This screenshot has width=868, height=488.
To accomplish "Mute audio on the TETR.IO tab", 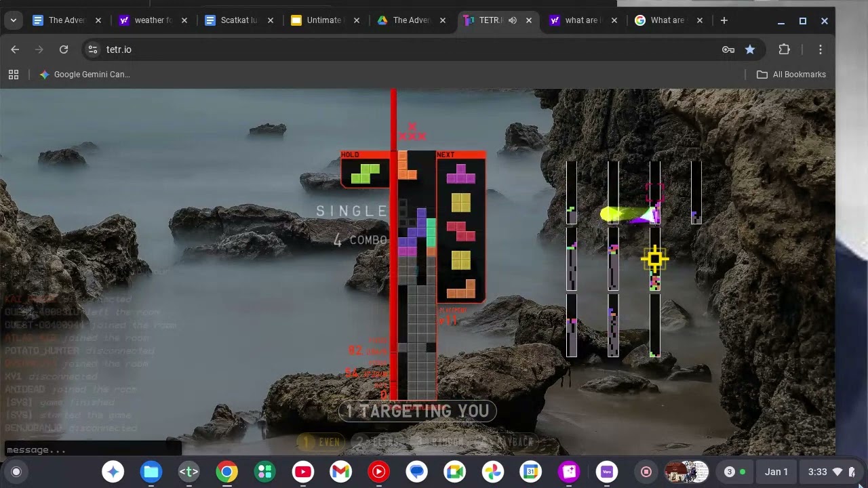I will (x=513, y=20).
